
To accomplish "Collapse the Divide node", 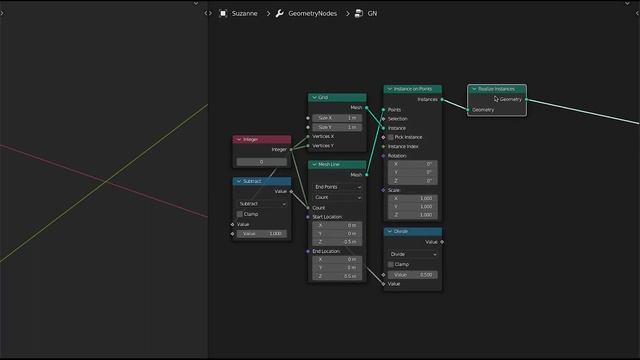I will (x=390, y=231).
